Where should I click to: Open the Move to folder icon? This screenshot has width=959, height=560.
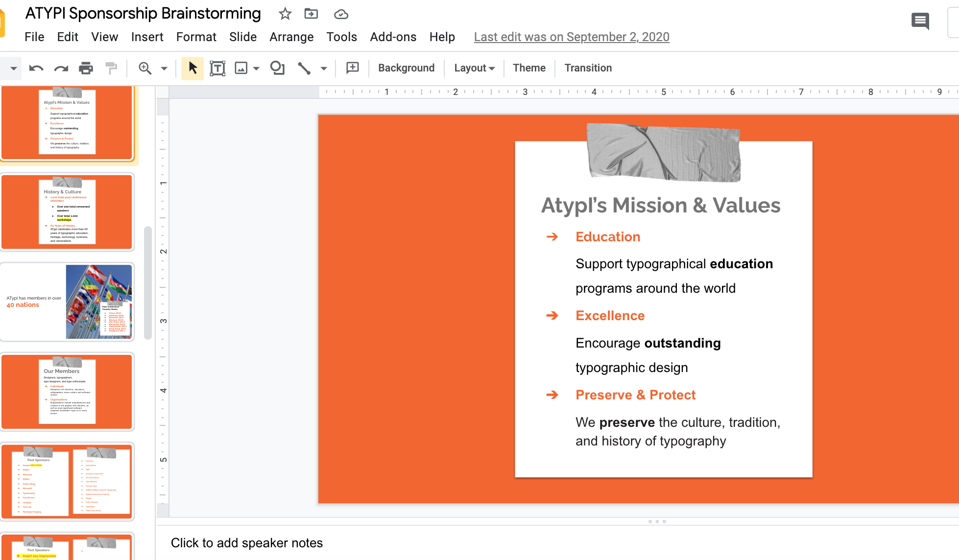coord(311,14)
